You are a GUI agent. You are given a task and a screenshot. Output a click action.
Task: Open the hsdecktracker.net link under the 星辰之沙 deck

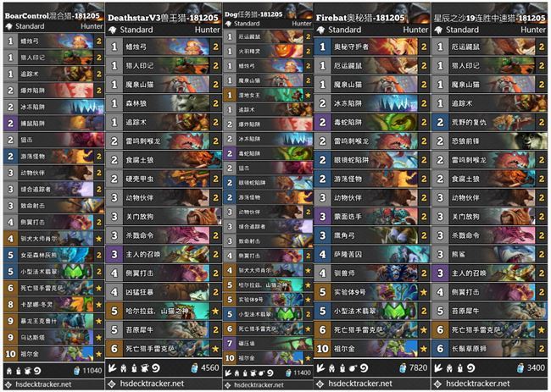(x=478, y=384)
